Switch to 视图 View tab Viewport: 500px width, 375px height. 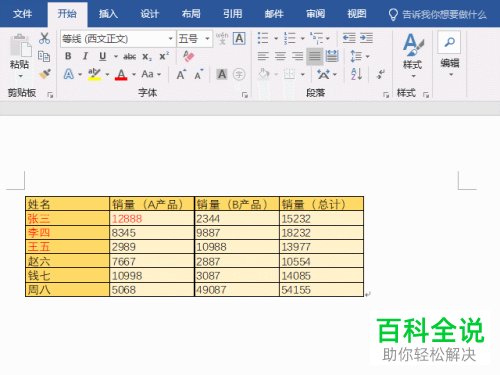(x=357, y=14)
